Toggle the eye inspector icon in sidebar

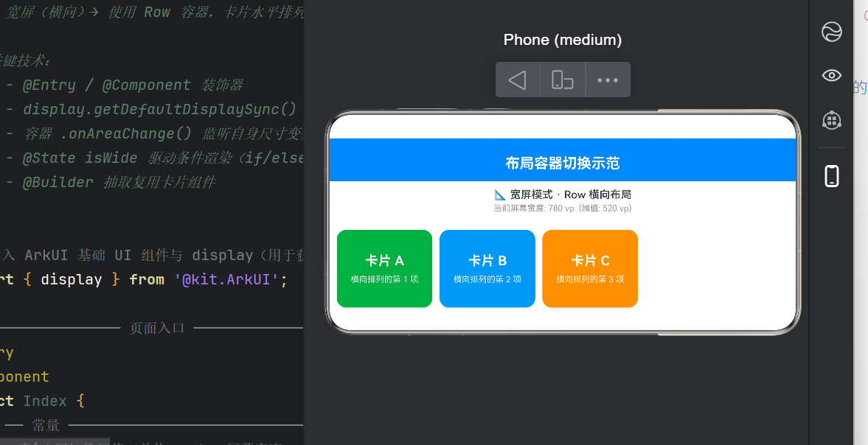click(x=831, y=75)
